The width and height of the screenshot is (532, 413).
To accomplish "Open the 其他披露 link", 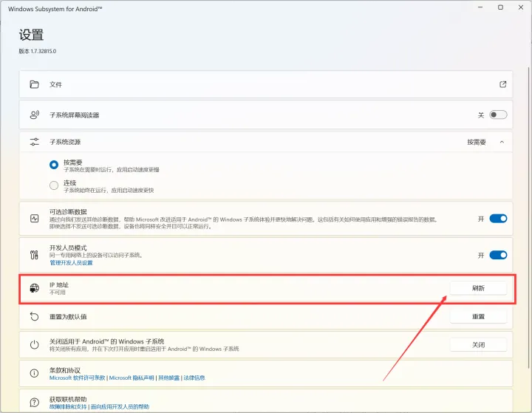I will pyautogui.click(x=168, y=378).
